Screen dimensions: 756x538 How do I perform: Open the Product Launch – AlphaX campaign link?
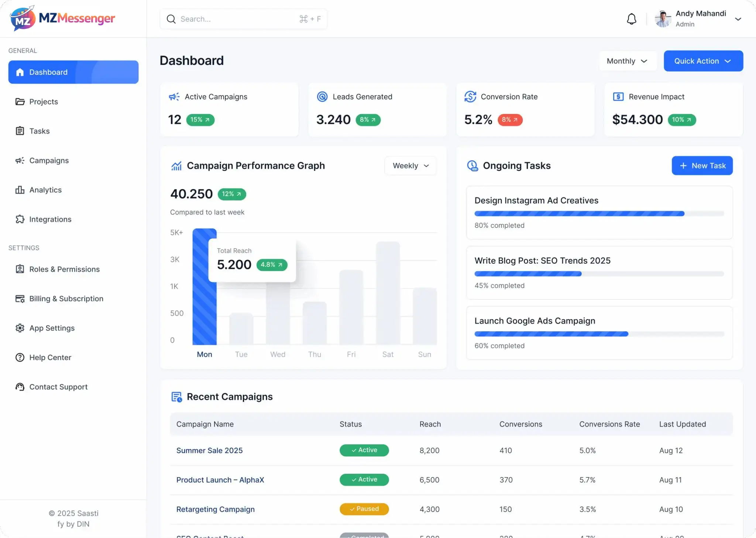click(220, 480)
